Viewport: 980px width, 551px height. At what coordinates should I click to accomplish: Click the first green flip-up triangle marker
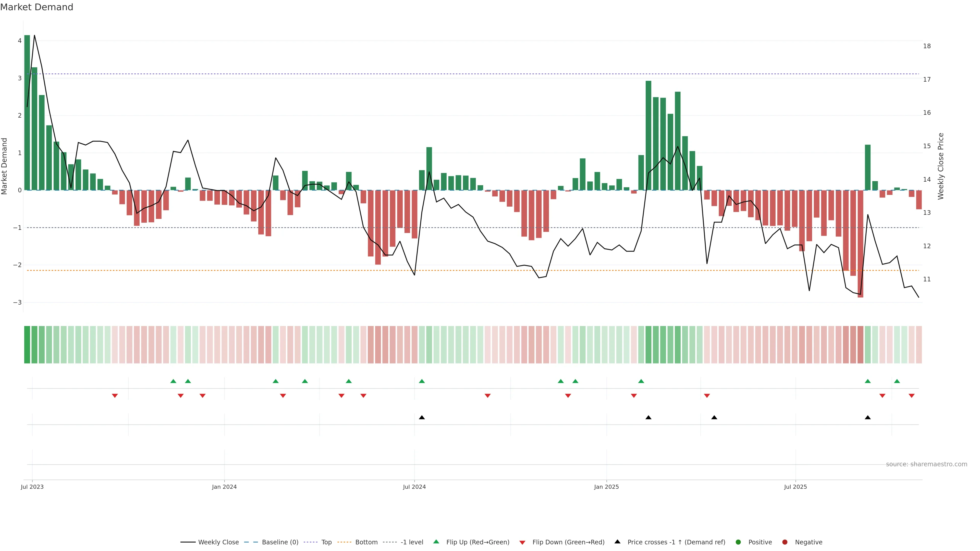[x=173, y=381]
